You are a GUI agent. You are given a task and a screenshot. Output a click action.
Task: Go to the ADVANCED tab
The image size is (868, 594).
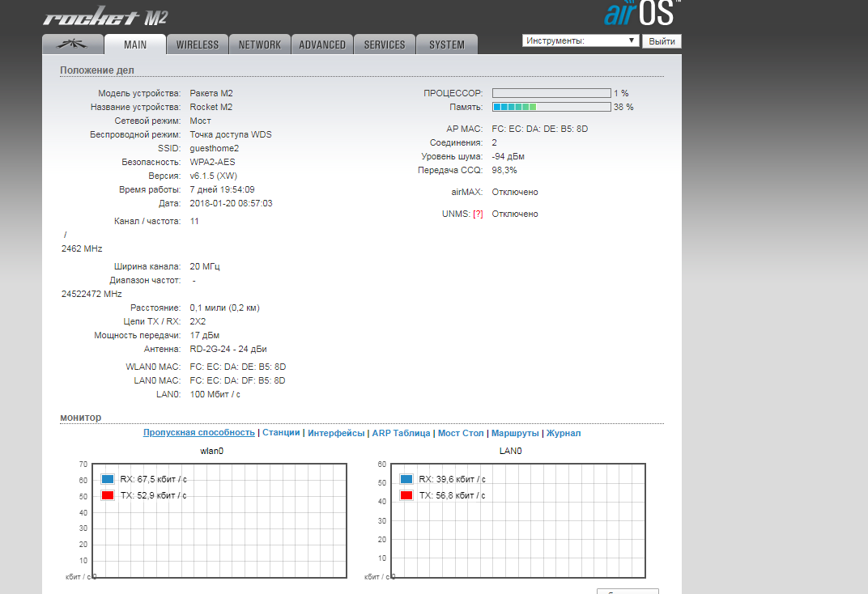tap(322, 45)
